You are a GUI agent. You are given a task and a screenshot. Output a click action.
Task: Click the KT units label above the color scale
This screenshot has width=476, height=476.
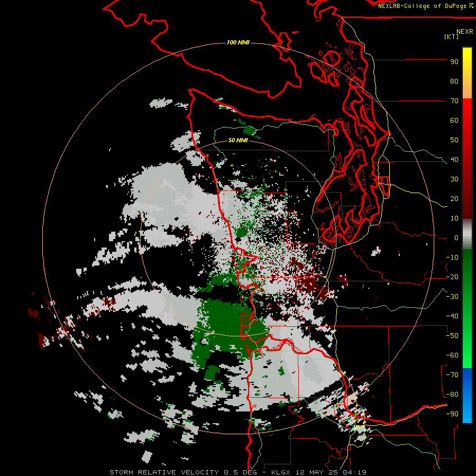452,36
